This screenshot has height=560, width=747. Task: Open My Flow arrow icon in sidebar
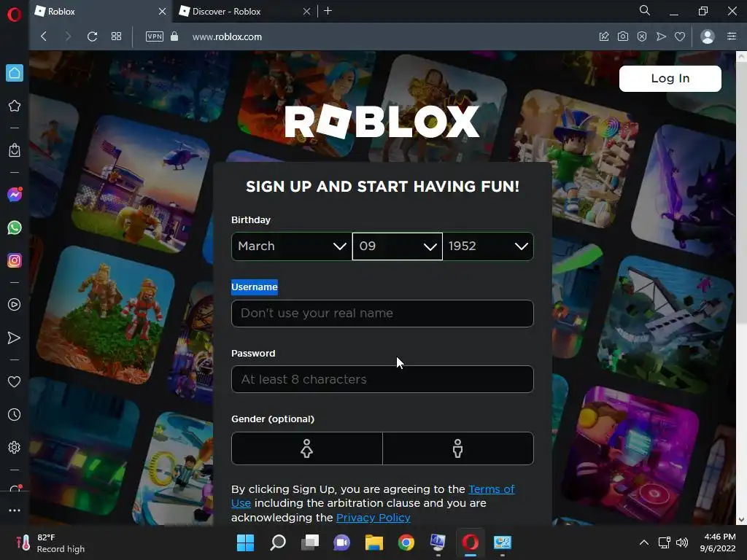click(15, 338)
